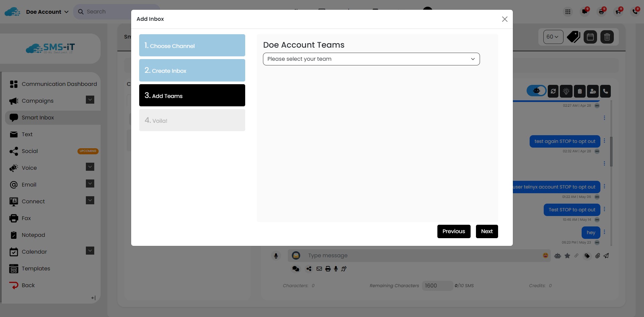The height and width of the screenshot is (317, 644).
Task: Open the 'Please select your team' dropdown
Action: tap(371, 59)
